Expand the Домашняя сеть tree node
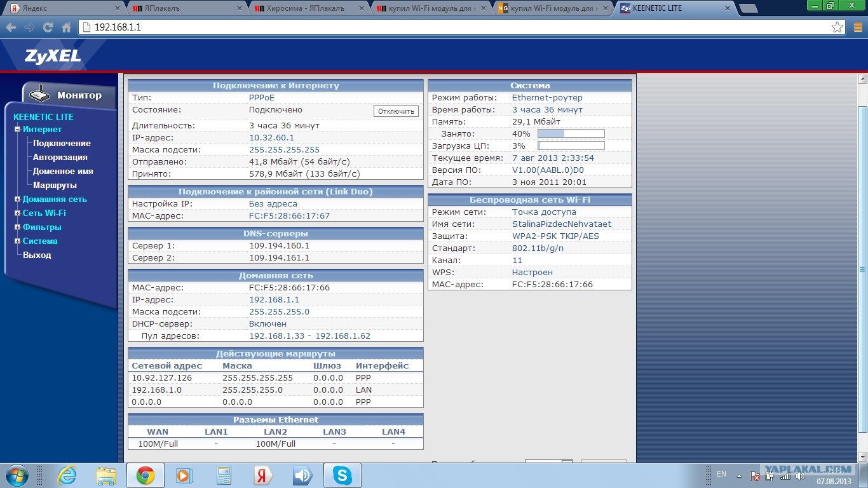The width and height of the screenshot is (868, 488). (18, 199)
